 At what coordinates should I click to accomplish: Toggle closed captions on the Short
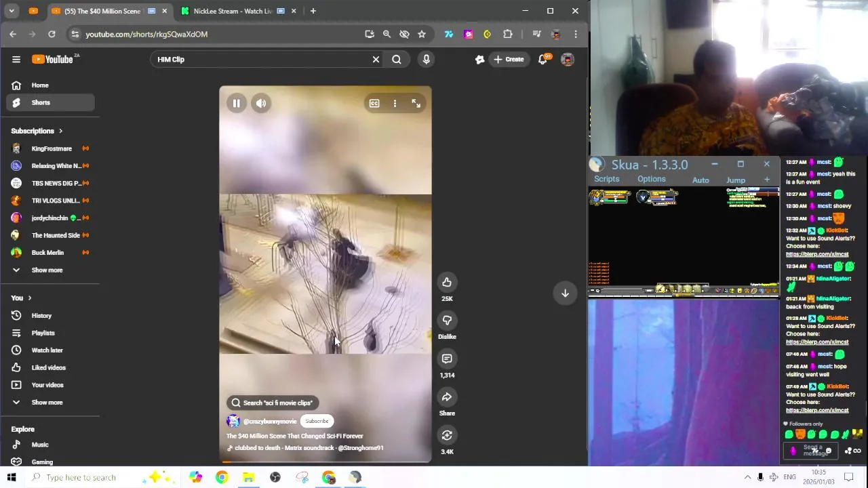(374, 104)
